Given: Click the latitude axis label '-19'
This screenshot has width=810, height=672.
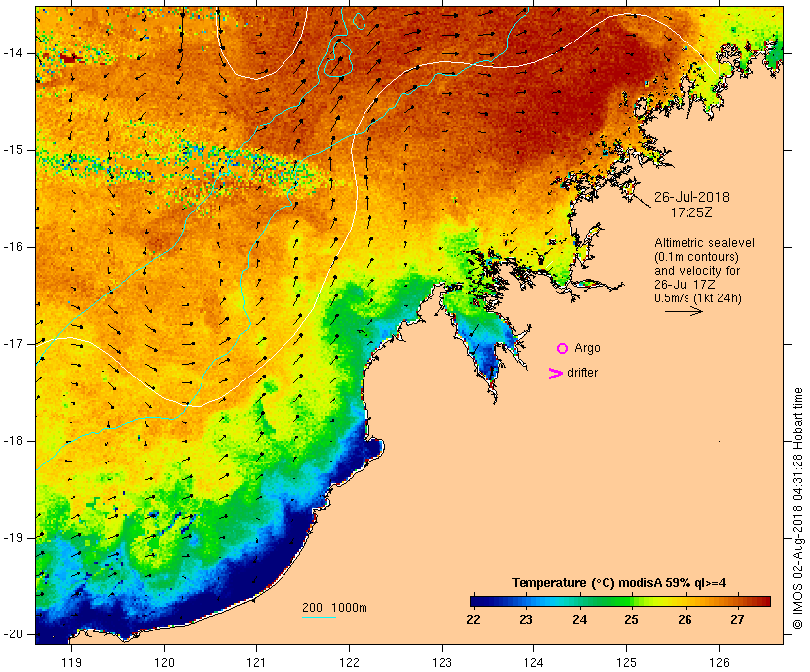Looking at the screenshot, I should pos(12,538).
